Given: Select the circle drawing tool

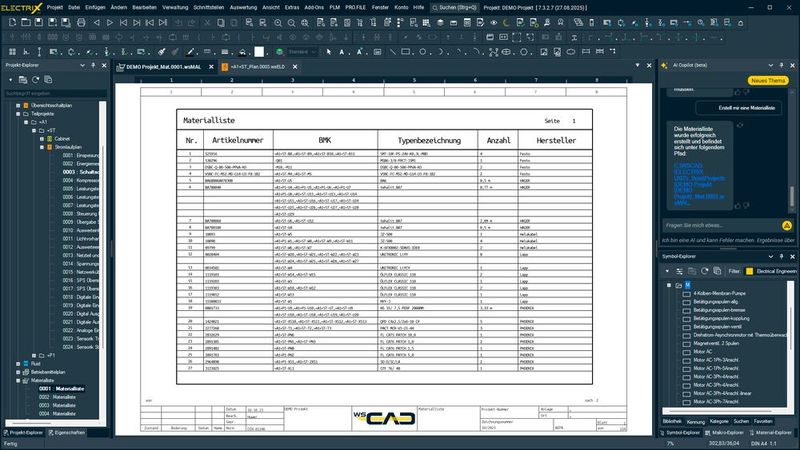Looking at the screenshot, I should pos(423,52).
